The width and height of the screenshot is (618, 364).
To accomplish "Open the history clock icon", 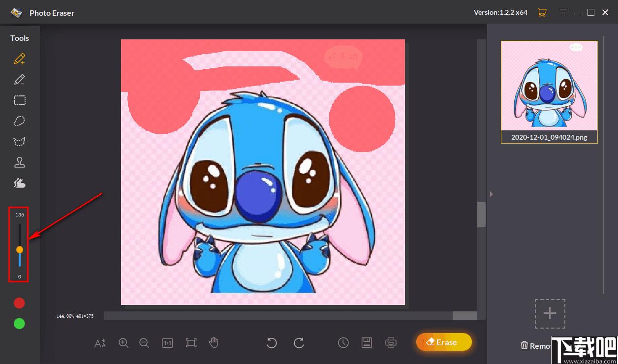I will coord(343,343).
